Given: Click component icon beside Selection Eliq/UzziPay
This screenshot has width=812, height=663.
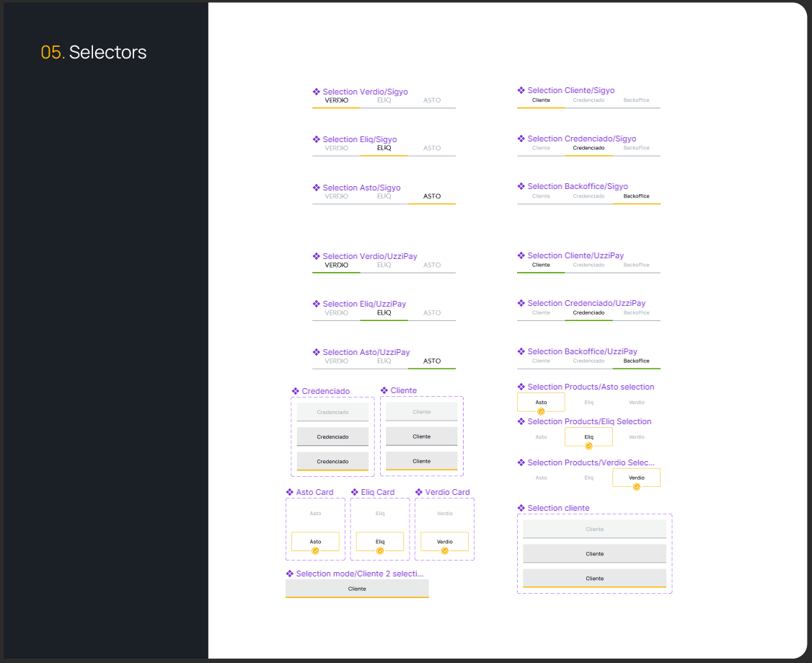Looking at the screenshot, I should 317,304.
